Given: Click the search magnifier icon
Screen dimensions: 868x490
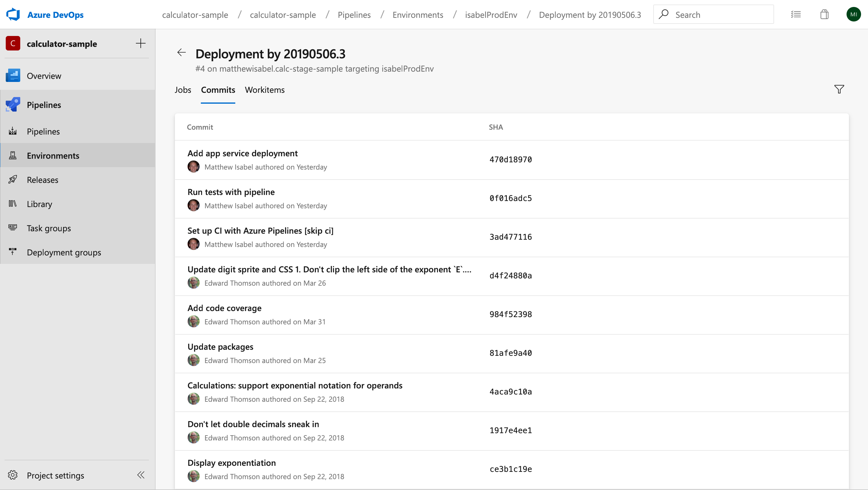Looking at the screenshot, I should 664,14.
